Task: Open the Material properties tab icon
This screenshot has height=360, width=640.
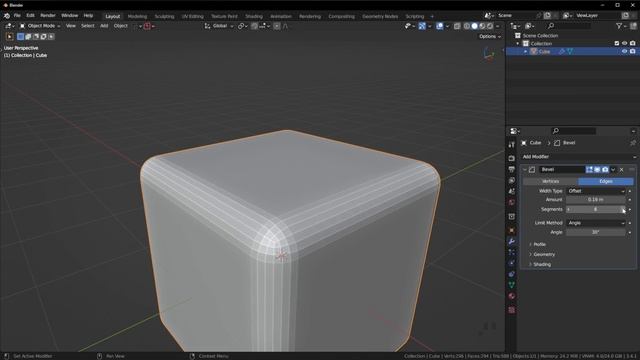Action: pyautogui.click(x=511, y=296)
